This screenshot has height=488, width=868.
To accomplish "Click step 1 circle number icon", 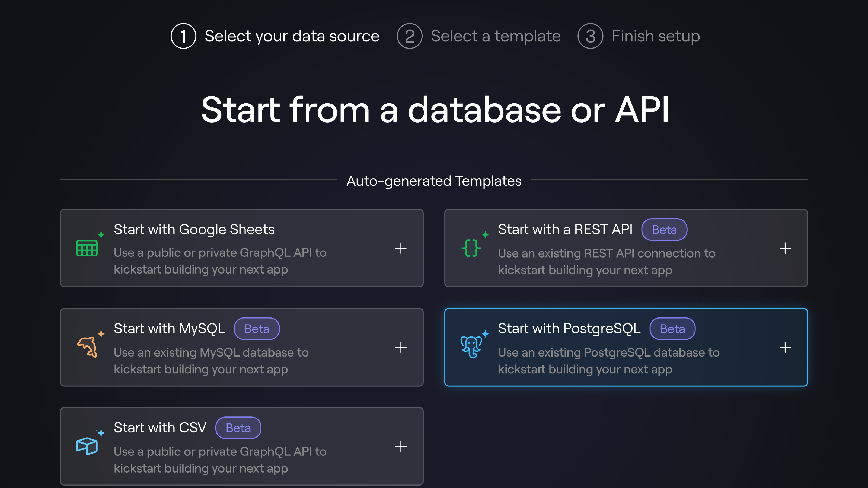I will click(183, 36).
